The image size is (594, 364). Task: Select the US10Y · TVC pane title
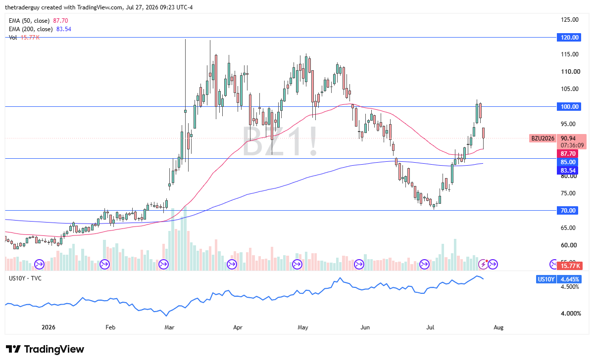tap(25, 278)
